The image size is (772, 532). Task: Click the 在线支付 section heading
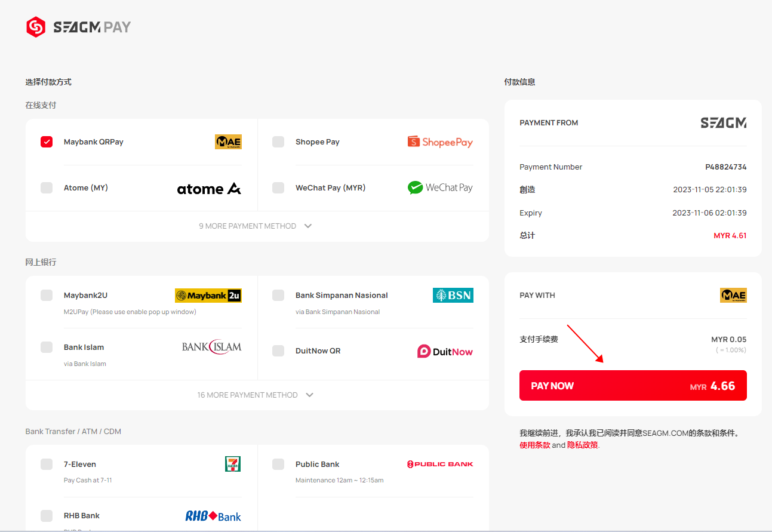(x=41, y=105)
